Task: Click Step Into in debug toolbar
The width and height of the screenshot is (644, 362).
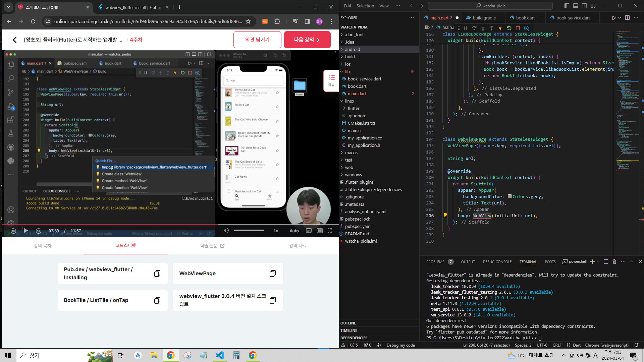Action: click(x=483, y=28)
